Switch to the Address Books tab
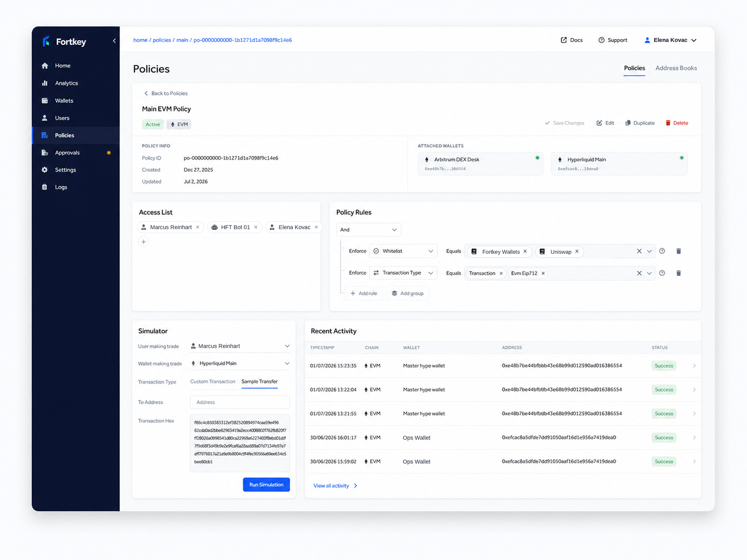Viewport: 747px width, 560px height. pos(676,68)
